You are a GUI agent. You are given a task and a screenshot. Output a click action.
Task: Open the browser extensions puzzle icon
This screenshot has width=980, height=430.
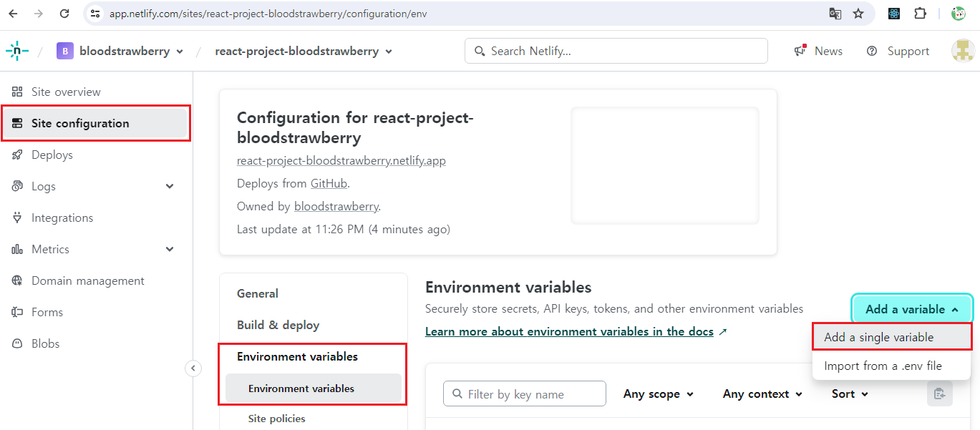(921, 14)
